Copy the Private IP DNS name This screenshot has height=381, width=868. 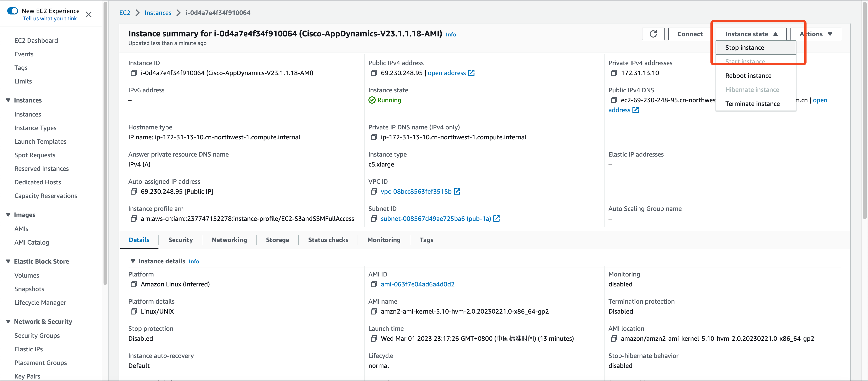click(x=374, y=137)
